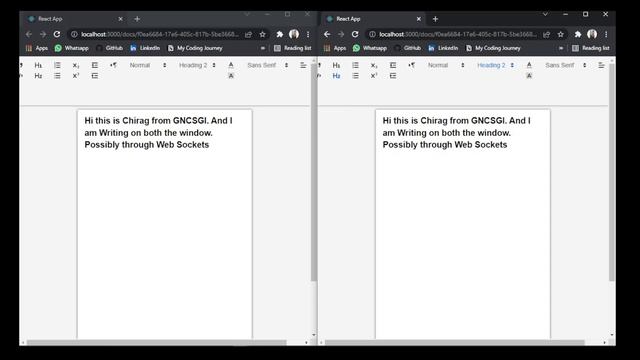Open LinkedIn bookmark in right window

click(443, 48)
